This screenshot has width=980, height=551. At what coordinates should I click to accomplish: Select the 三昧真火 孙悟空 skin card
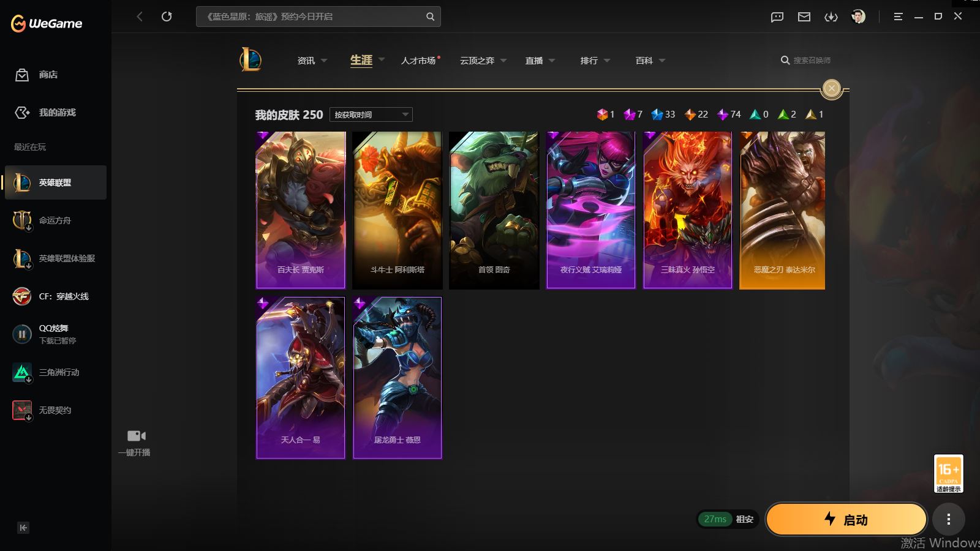point(688,210)
